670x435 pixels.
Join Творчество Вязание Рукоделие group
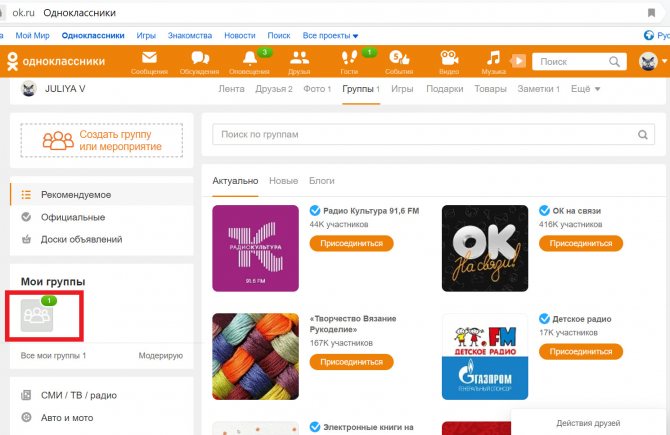351,362
